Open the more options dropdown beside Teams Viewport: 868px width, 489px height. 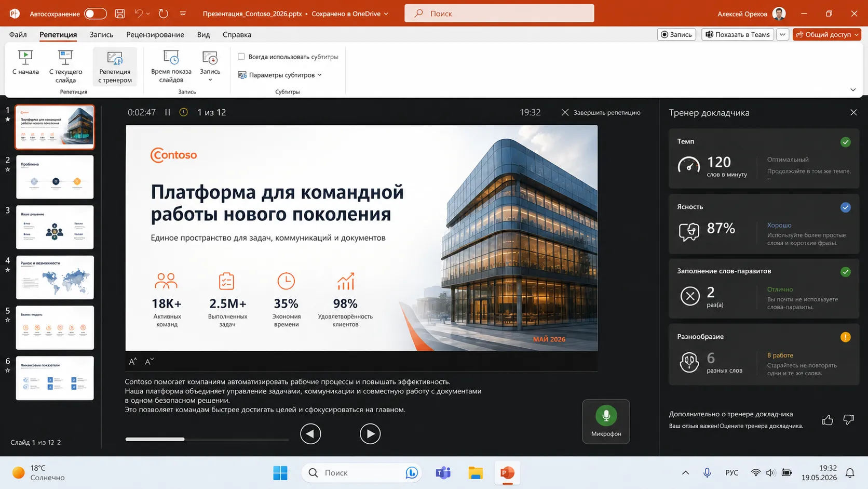(782, 34)
